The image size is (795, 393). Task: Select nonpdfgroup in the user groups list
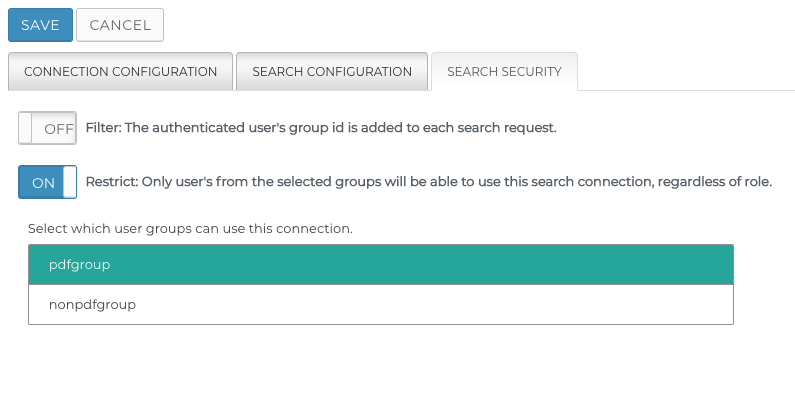click(381, 304)
